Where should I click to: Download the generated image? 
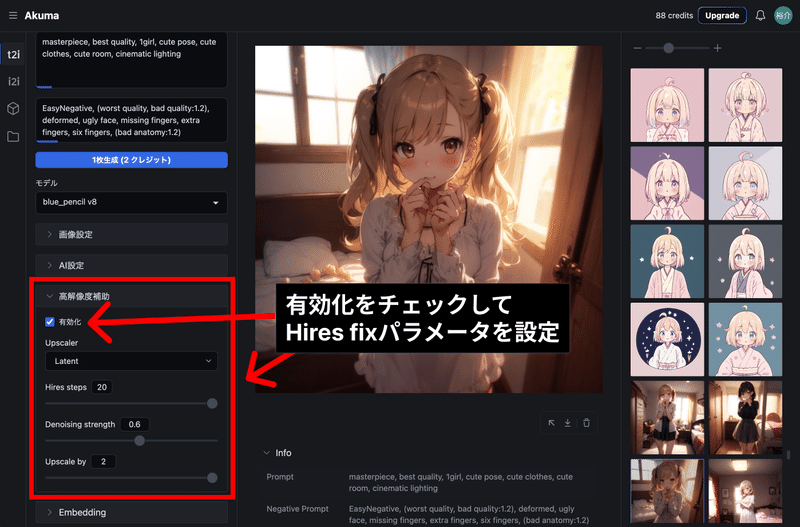click(567, 423)
